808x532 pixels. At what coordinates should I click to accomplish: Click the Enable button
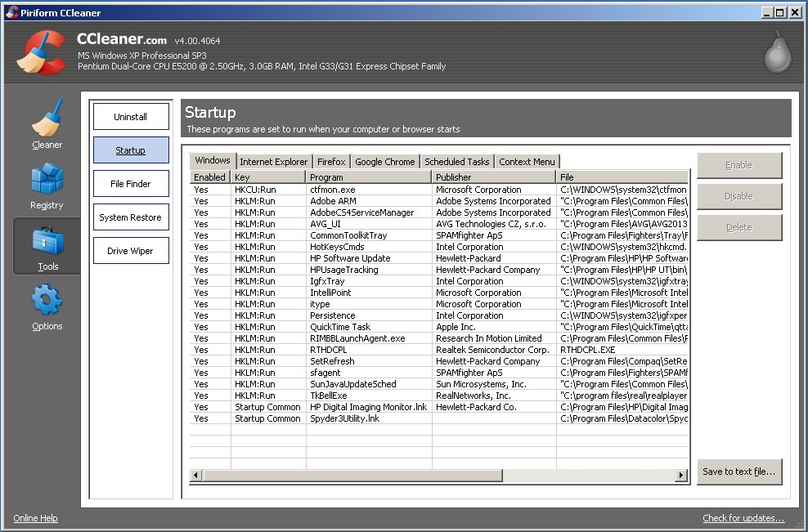tap(739, 165)
